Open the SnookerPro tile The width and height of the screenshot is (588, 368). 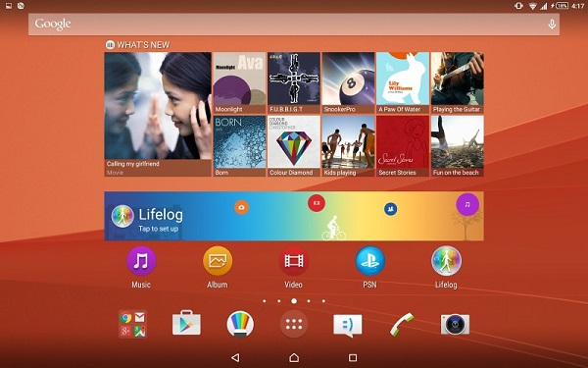point(348,82)
